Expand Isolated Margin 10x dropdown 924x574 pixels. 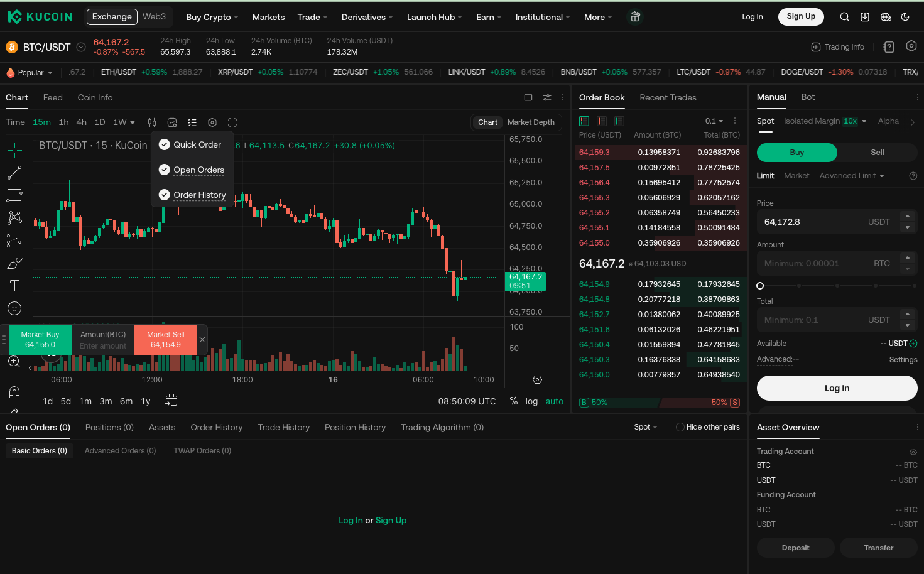click(x=825, y=121)
